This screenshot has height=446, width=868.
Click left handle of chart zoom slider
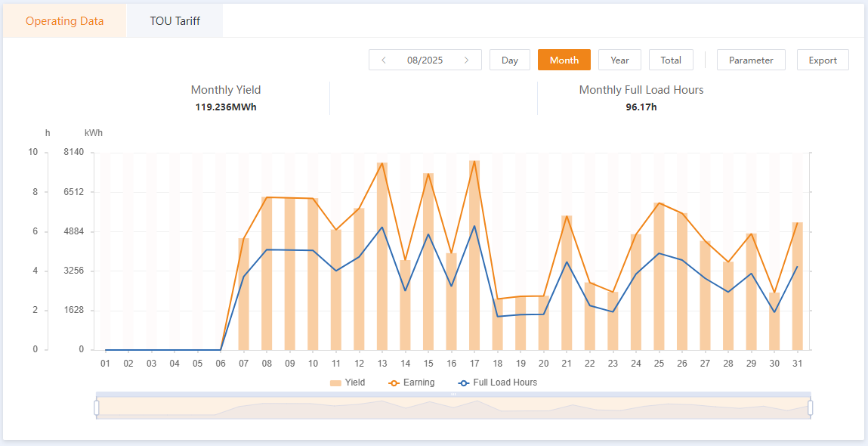tap(97, 407)
